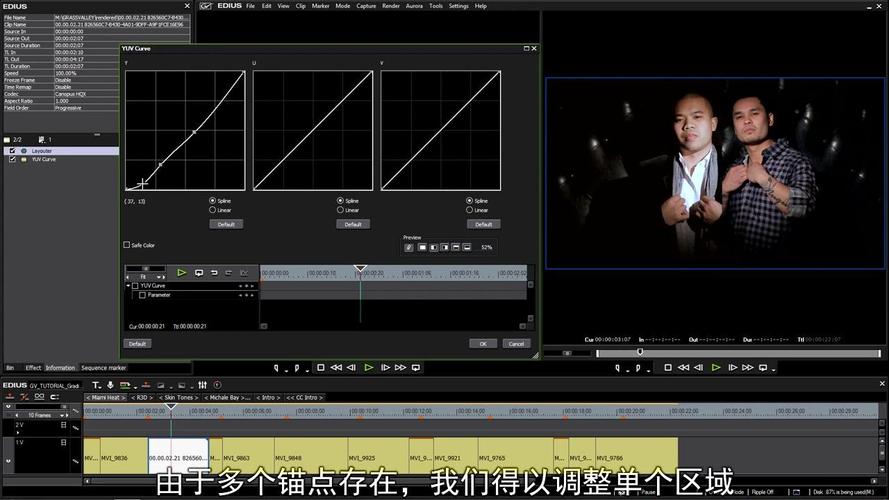The height and width of the screenshot is (500, 889).
Task: Click Set In point icon in left player
Action: 276,368
